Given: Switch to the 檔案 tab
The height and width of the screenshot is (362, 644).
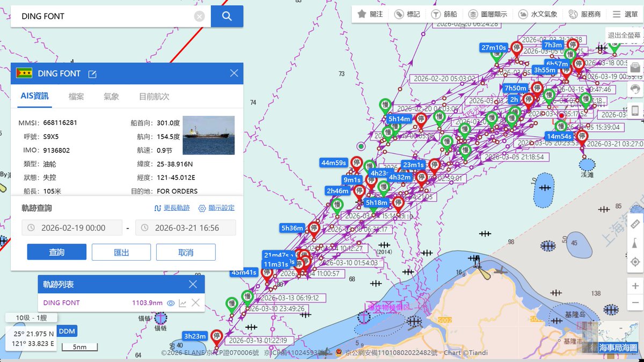Looking at the screenshot, I should tap(76, 97).
